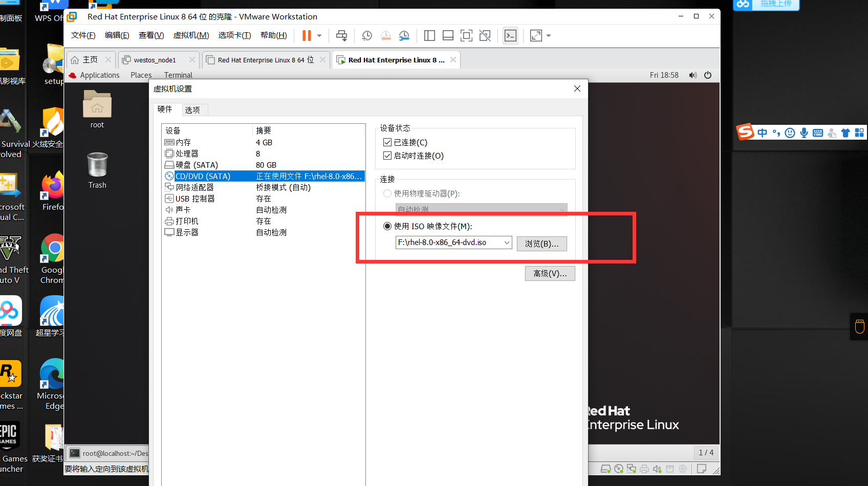Image resolution: width=868 pixels, height=486 pixels.
Task: Open the console view icon
Action: click(x=510, y=35)
